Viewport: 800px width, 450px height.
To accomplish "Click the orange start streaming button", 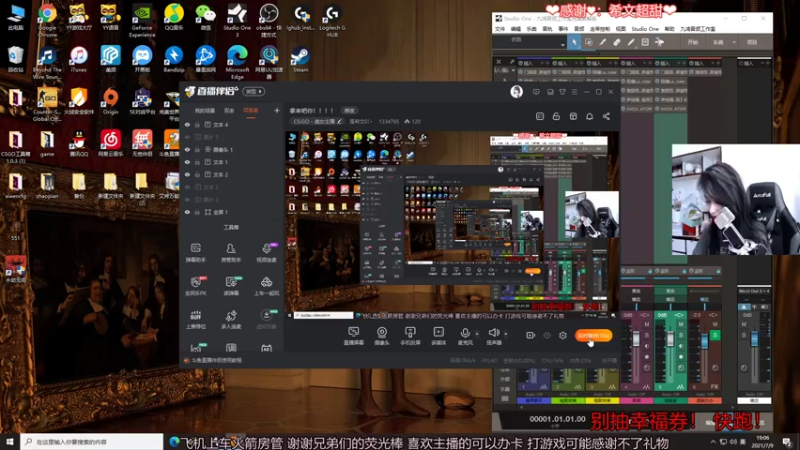I will (593, 335).
